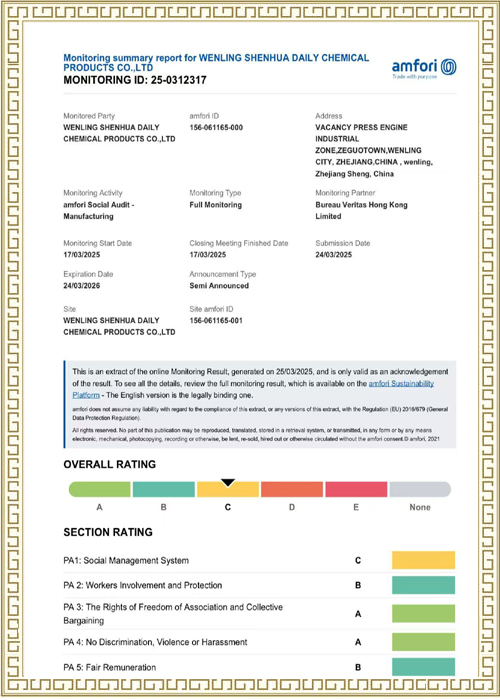
Task: Click the PA1 yellow rating swatch
Action: pyautogui.click(x=424, y=560)
